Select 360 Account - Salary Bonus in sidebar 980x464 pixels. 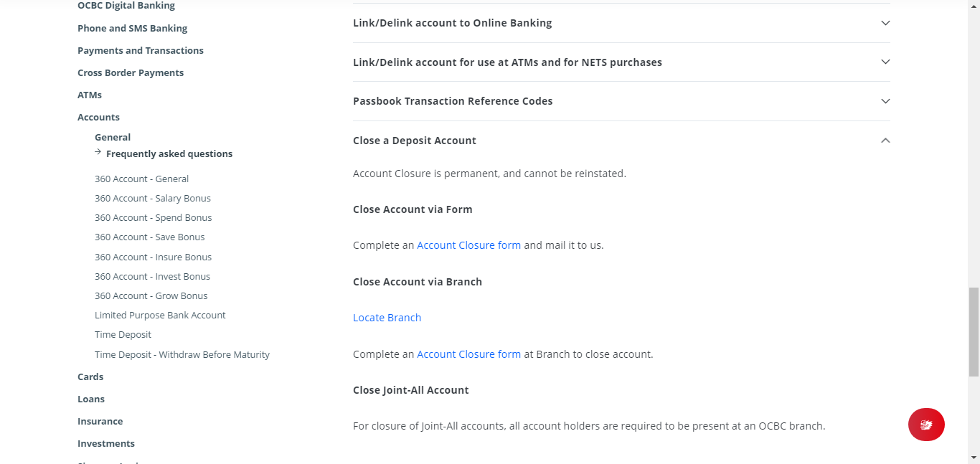pyautogui.click(x=153, y=198)
